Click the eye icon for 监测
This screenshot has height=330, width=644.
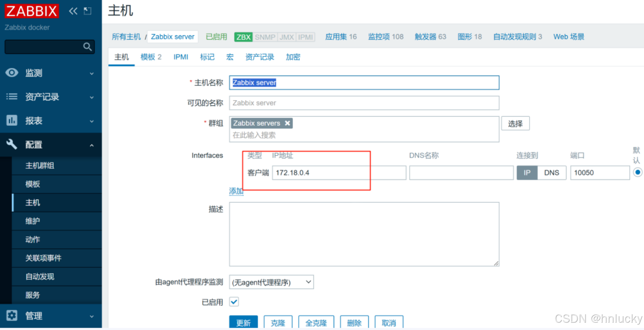tap(12, 73)
